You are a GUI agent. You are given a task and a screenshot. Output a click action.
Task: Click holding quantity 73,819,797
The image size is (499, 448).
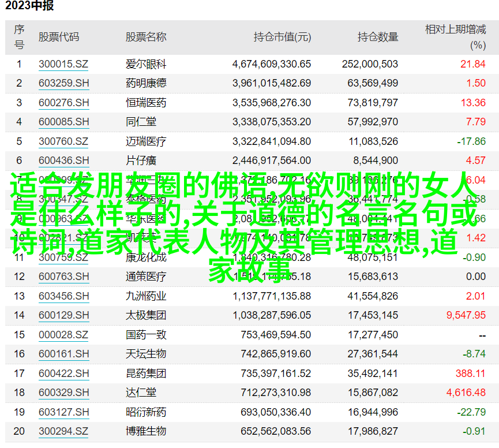pos(373,103)
